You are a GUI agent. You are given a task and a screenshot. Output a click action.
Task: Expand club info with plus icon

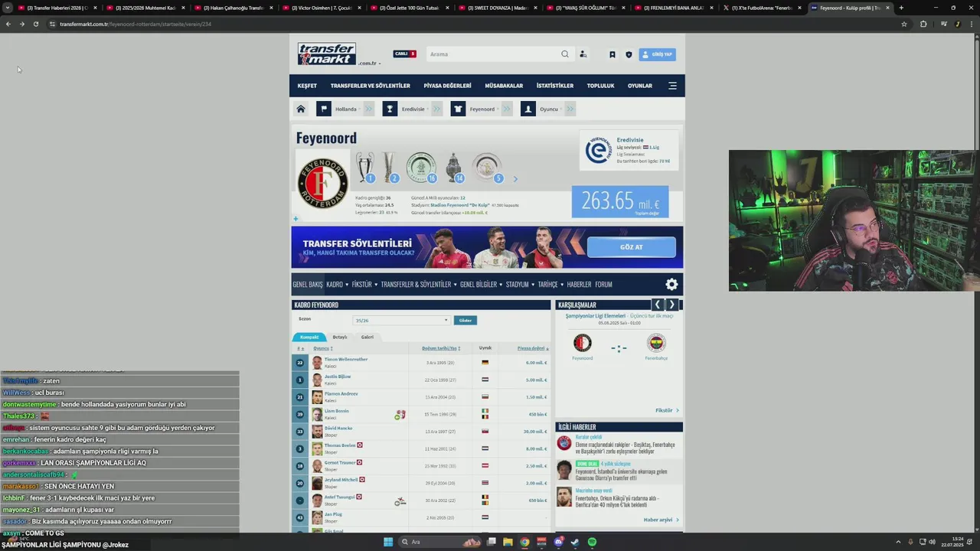(296, 219)
